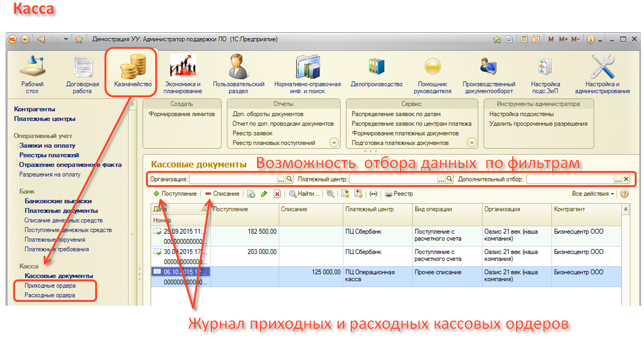Click the red X delete-mark icon
644x339 pixels.
pos(277,194)
